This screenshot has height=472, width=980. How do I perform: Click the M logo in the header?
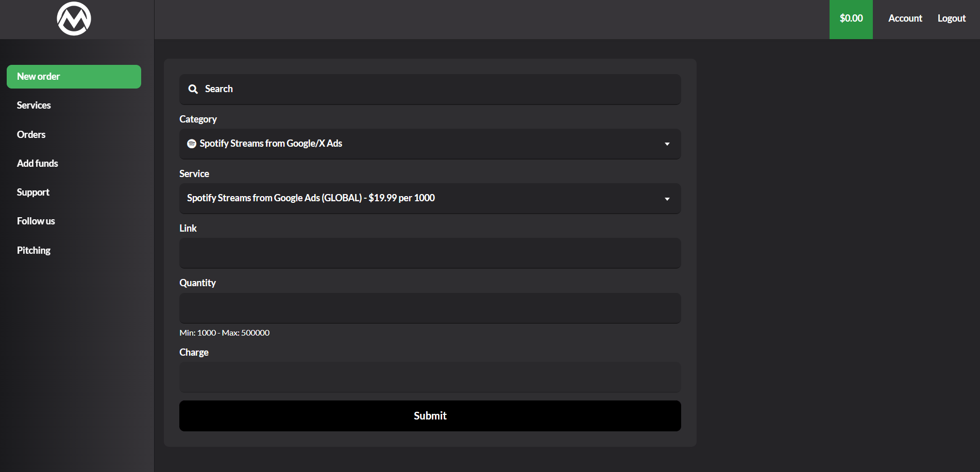pos(74,19)
